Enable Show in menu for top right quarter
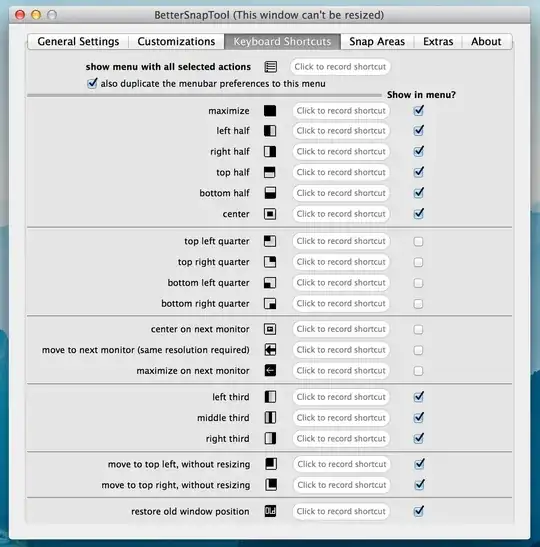This screenshot has height=547, width=540. (418, 262)
